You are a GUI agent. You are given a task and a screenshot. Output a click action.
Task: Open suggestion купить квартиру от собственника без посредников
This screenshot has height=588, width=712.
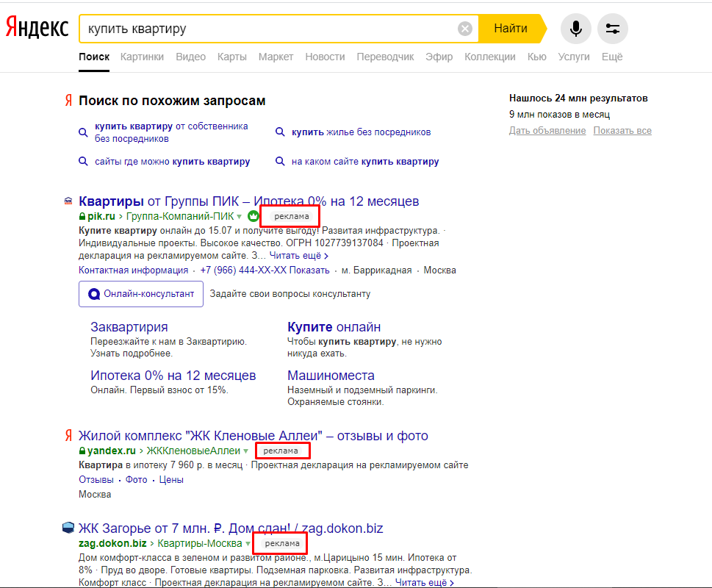171,132
